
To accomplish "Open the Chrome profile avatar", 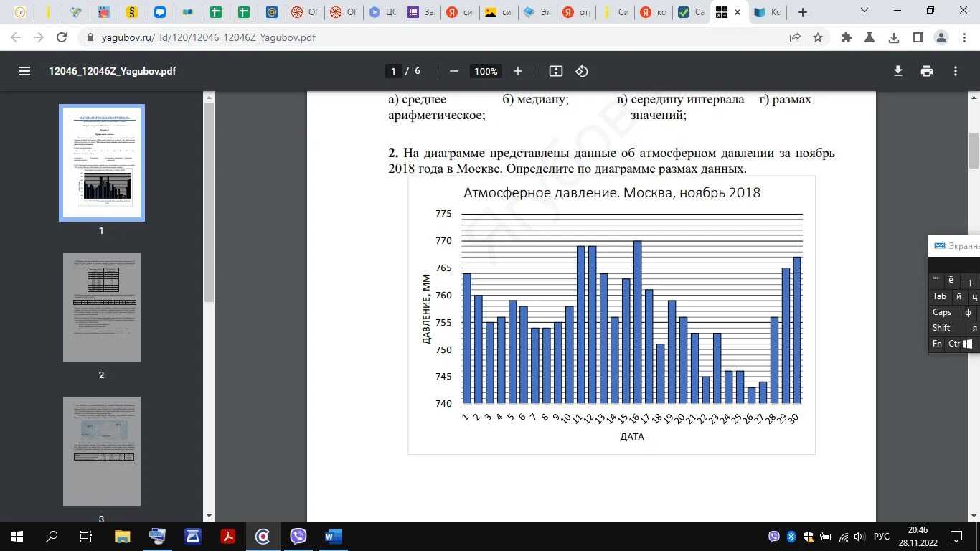I will pos(941,37).
